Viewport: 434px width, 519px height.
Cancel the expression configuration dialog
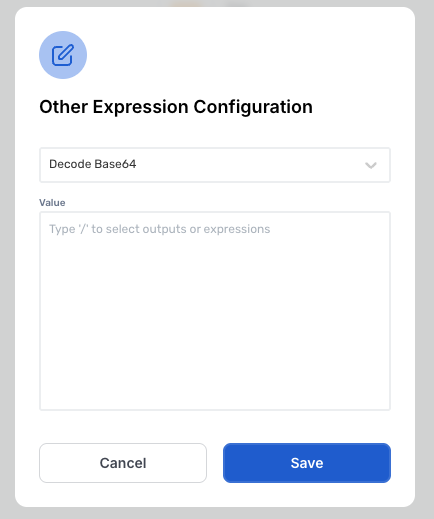click(x=123, y=463)
